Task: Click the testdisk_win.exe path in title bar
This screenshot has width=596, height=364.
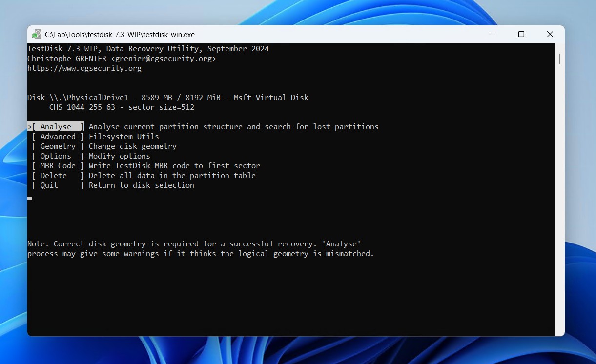Action: (120, 34)
